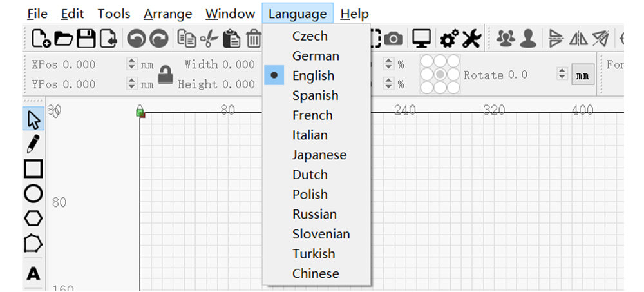
Task: Toggle the aspect ratio lock
Action: click(x=167, y=74)
